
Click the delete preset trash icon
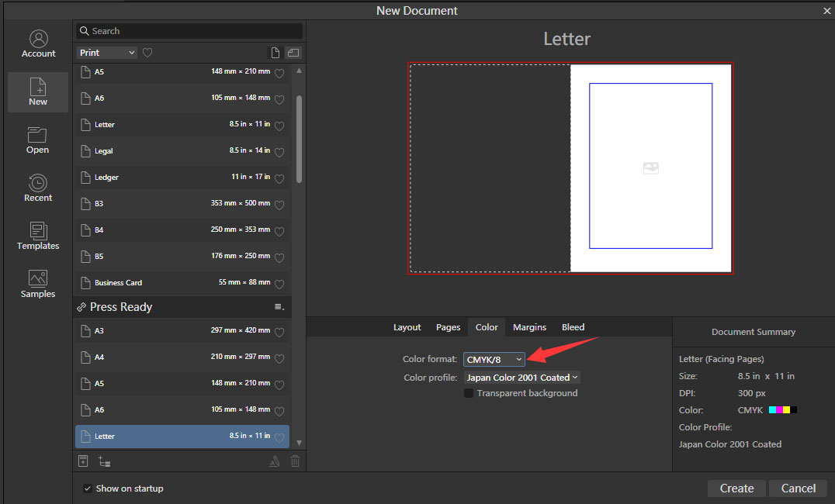(295, 461)
